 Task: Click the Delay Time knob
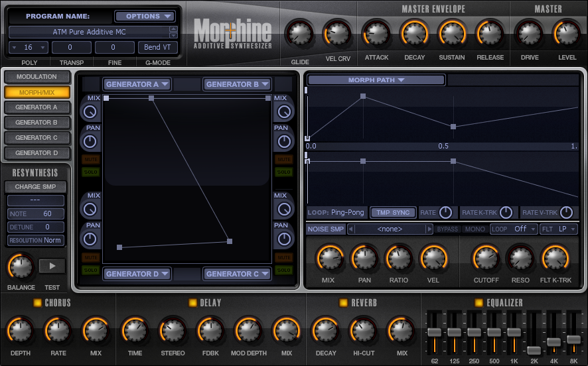[135, 331]
